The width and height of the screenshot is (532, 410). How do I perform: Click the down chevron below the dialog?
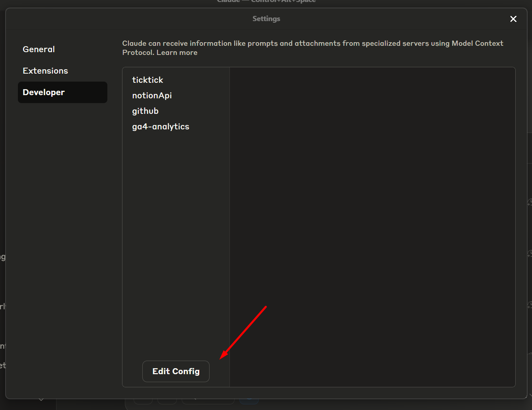coord(41,400)
